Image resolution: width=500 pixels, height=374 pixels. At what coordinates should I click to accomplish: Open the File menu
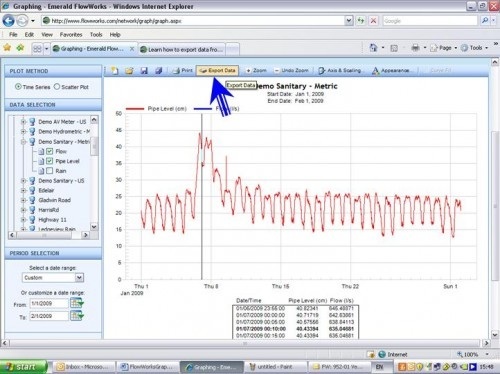[13, 34]
